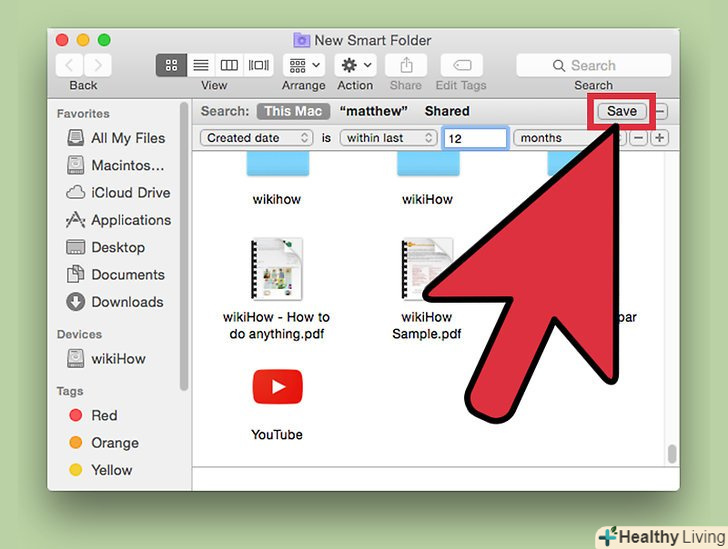
Task: Click the Yellow tag color dot
Action: coord(76,470)
